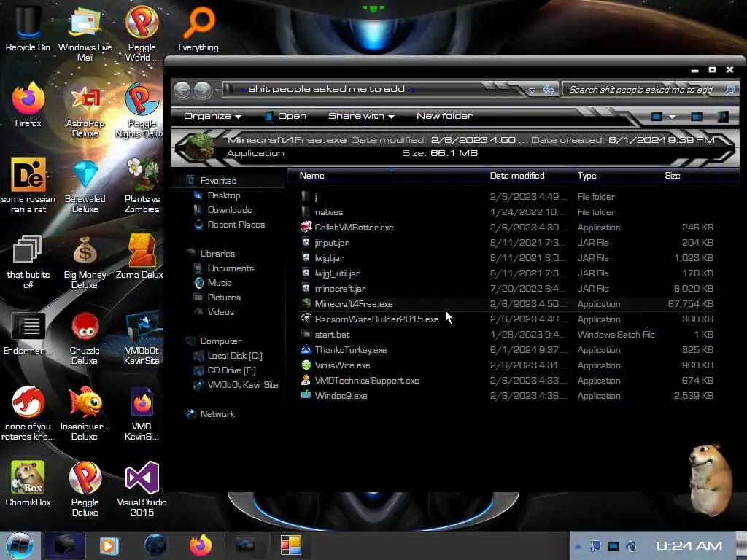747x560 pixels.
Task: Open Documents library in sidebar
Action: (x=230, y=268)
